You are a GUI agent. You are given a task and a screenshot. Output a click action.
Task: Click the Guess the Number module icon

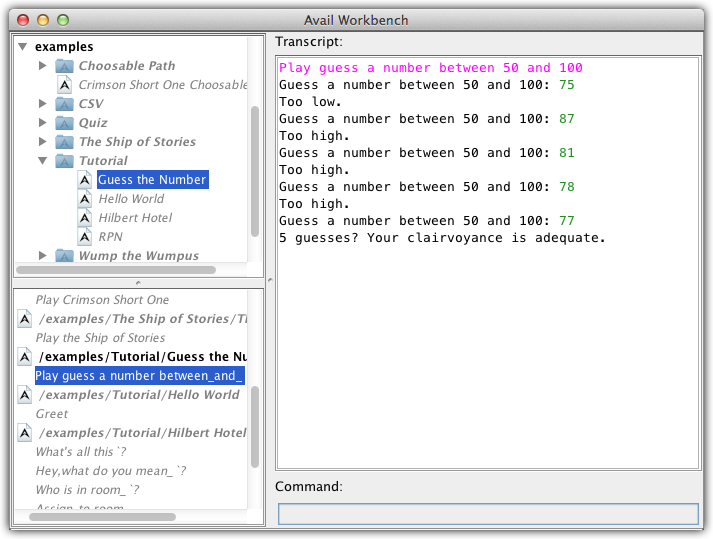[x=85, y=180]
